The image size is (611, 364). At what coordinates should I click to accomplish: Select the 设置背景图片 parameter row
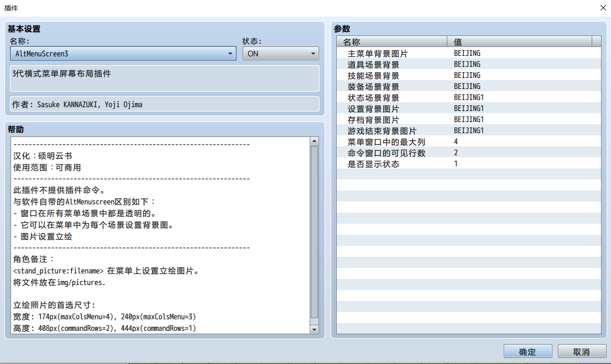[x=469, y=109]
